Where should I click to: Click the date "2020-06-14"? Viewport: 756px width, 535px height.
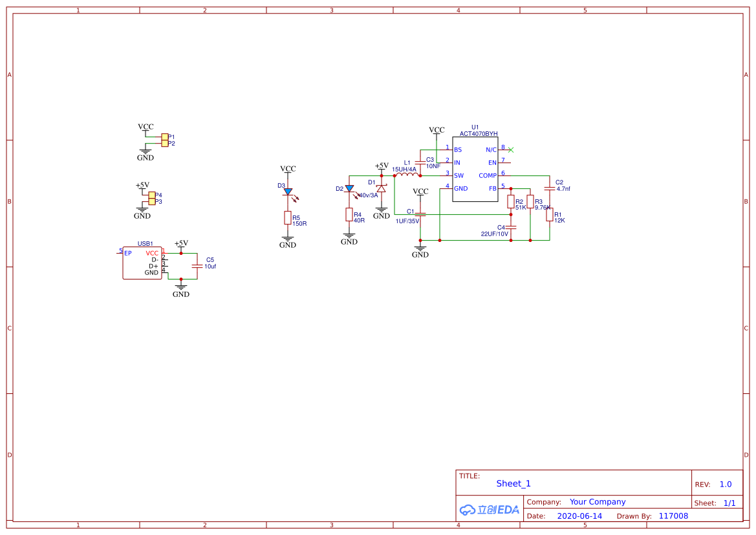(579, 516)
